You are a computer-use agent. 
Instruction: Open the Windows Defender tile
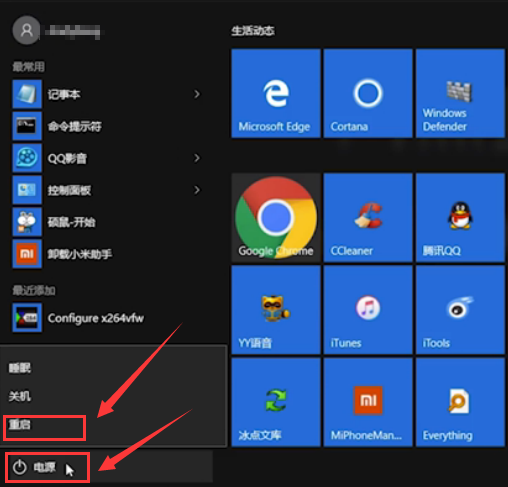460,93
